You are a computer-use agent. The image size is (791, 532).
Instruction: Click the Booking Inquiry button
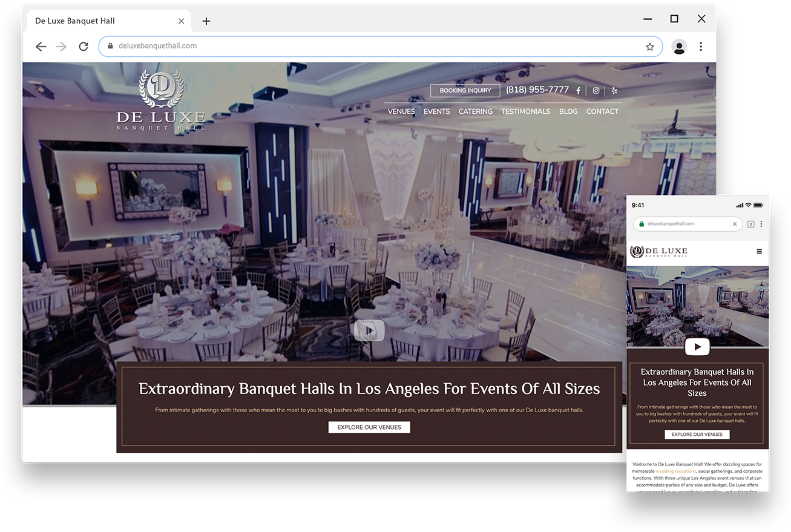click(465, 91)
